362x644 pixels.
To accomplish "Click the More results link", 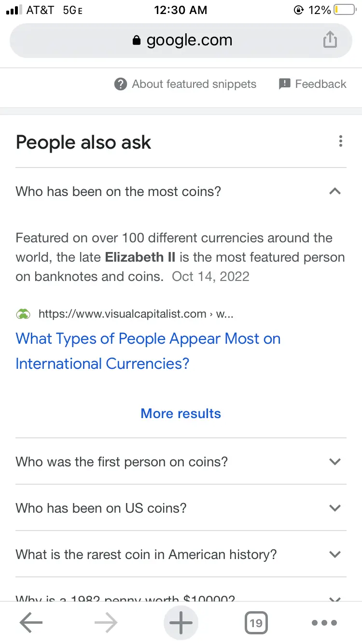I will click(x=181, y=414).
